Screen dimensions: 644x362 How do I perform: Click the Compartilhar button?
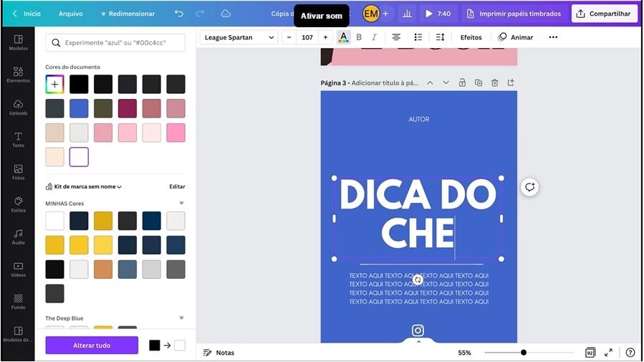(605, 14)
